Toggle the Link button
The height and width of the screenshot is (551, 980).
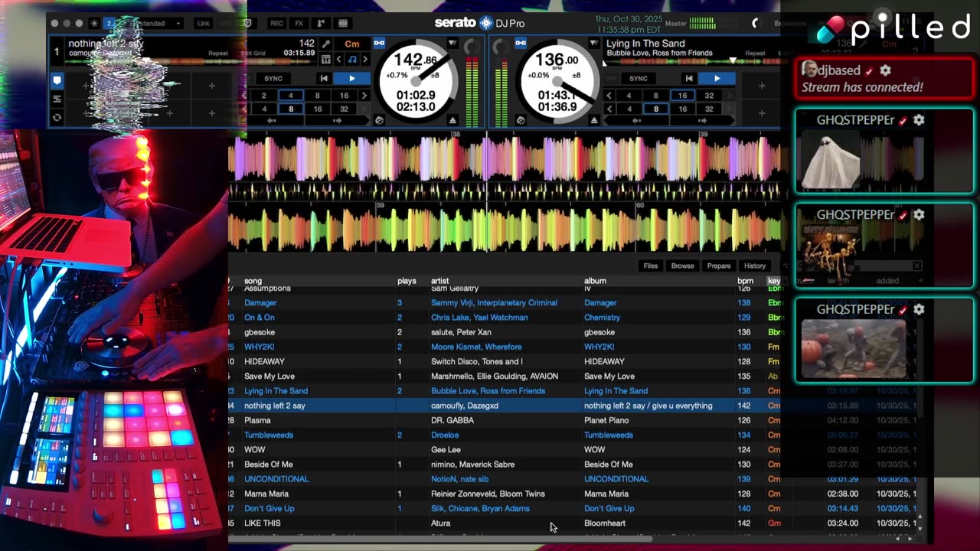[x=203, y=24]
